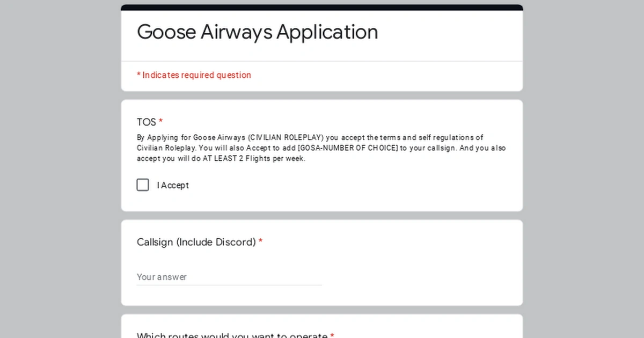Select the TOS question card

point(321,155)
